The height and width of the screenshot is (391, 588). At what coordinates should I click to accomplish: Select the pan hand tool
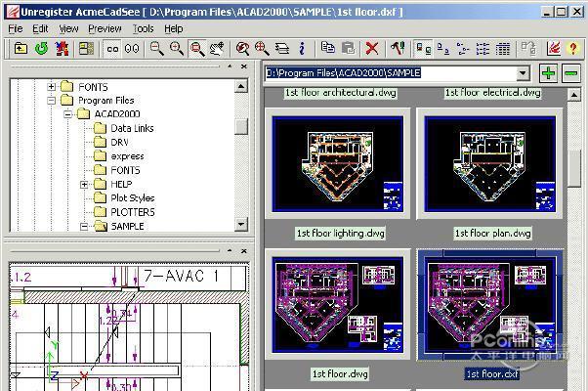(216, 48)
